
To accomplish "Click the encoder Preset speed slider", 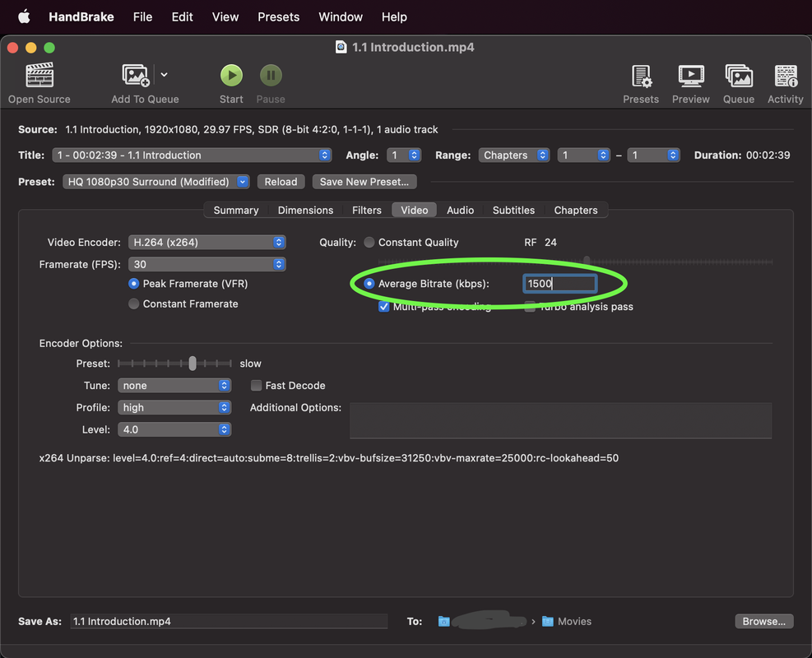I will 174,364.
